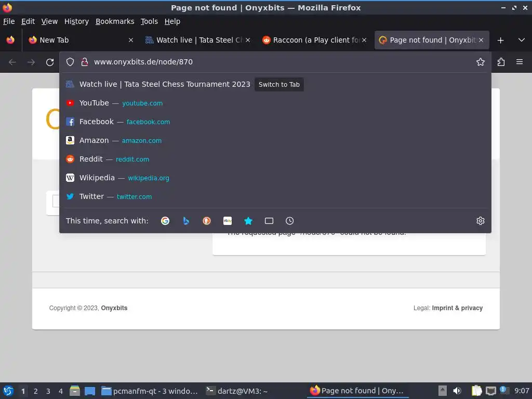Open pcmanfm-qt taskbar entry
Viewport: 532px width, 399px height.
pos(150,391)
